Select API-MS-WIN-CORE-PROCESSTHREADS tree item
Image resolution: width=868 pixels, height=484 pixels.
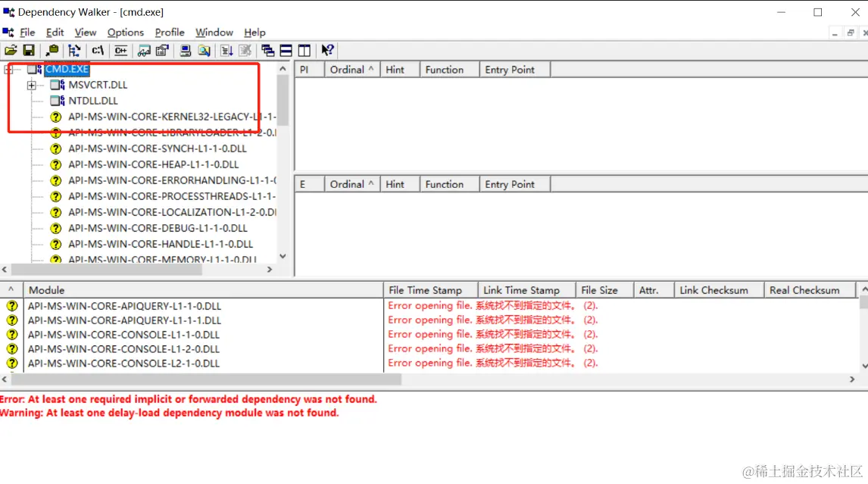click(x=172, y=197)
